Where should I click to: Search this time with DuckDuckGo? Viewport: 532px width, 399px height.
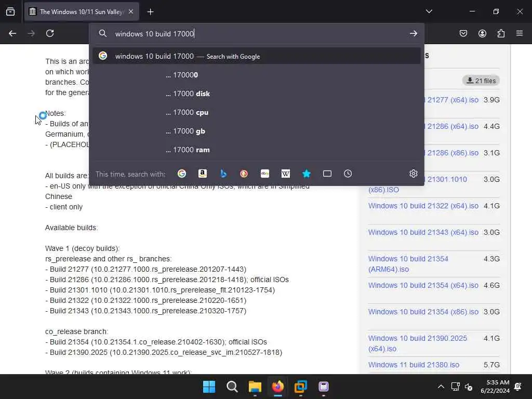click(244, 174)
